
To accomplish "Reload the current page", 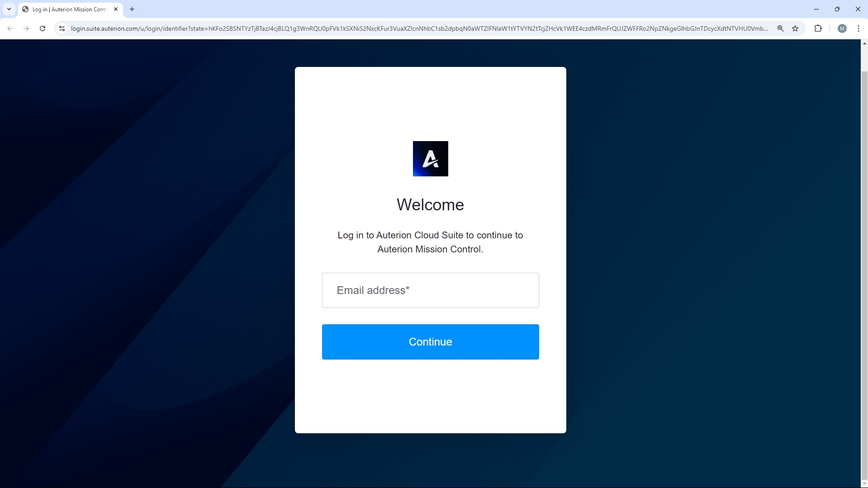I will point(43,28).
